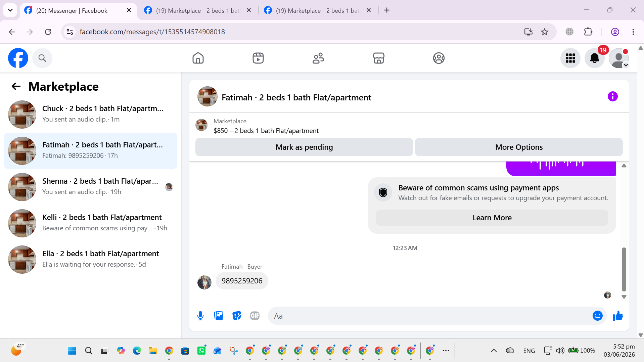644x362 pixels.
Task: Switch to third Marketplace browser tab
Action: (318, 10)
